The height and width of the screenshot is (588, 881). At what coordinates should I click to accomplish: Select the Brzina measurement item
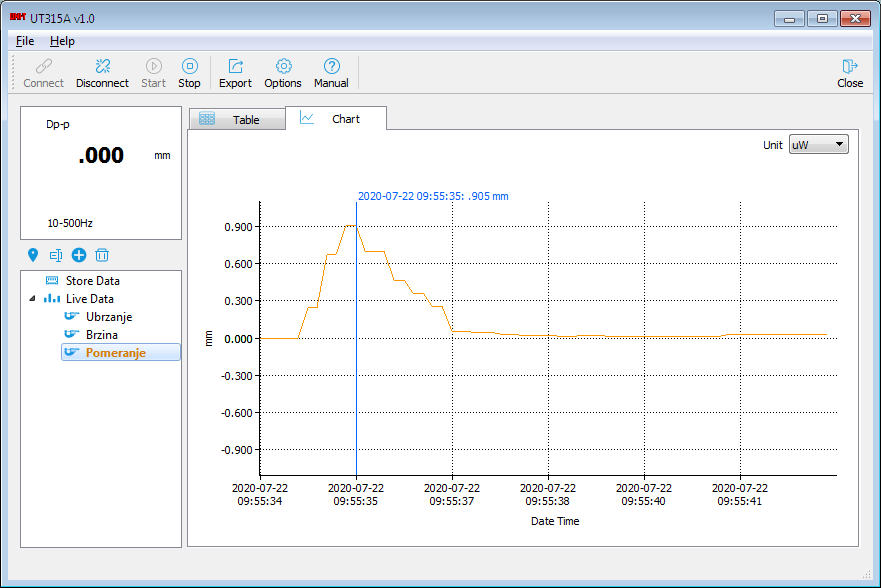click(x=101, y=335)
